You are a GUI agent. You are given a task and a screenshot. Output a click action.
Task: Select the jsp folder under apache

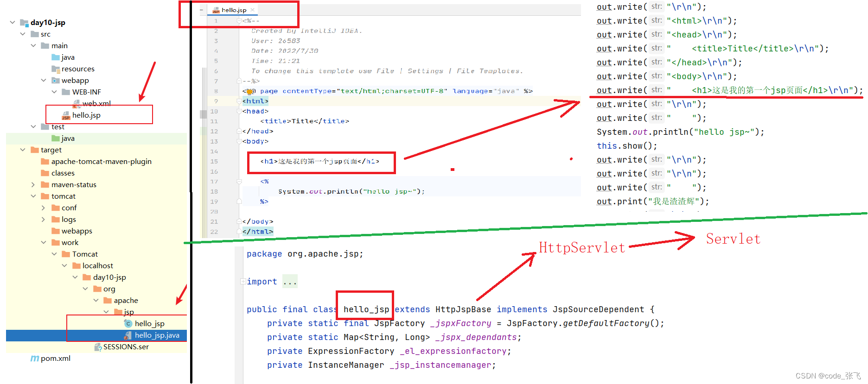pos(129,312)
